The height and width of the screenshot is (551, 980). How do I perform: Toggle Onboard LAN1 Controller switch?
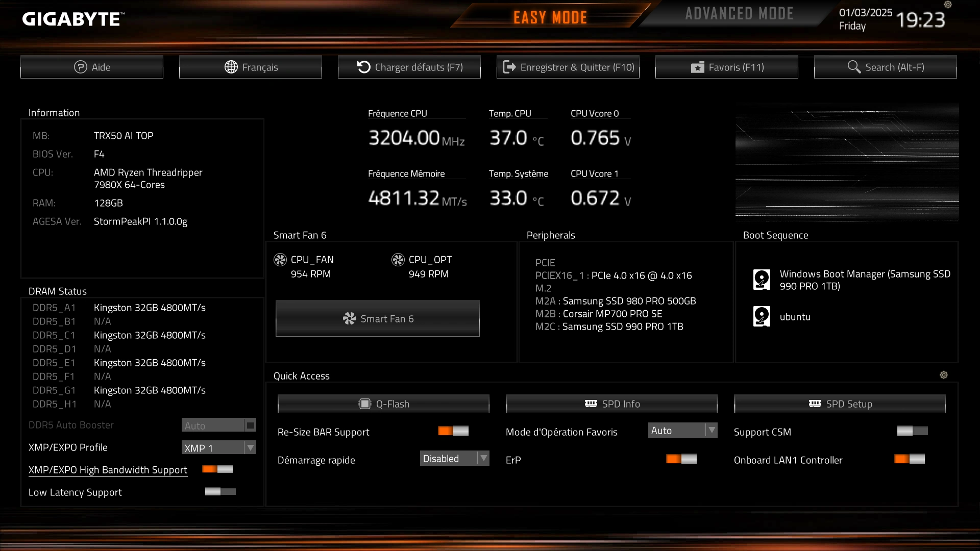(x=910, y=459)
